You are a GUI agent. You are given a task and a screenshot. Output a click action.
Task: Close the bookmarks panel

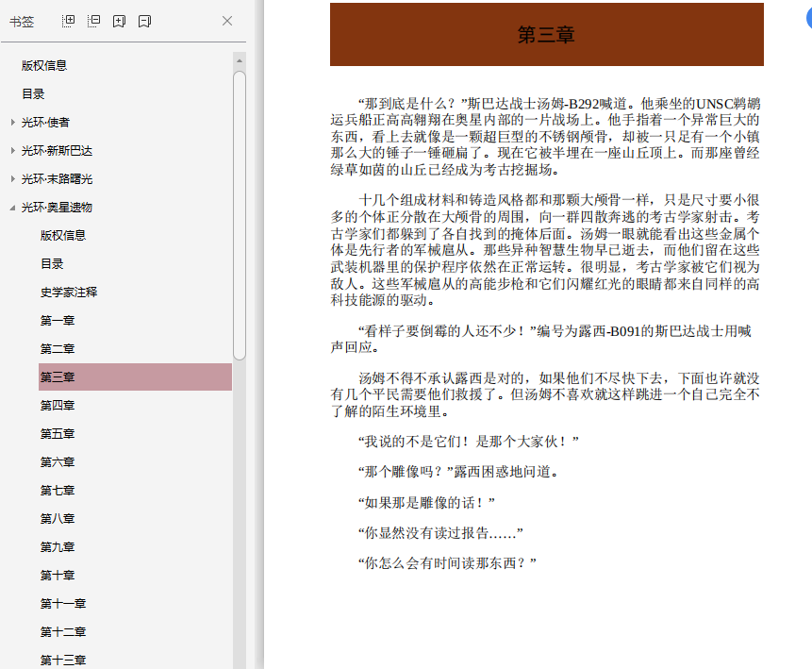tap(227, 21)
